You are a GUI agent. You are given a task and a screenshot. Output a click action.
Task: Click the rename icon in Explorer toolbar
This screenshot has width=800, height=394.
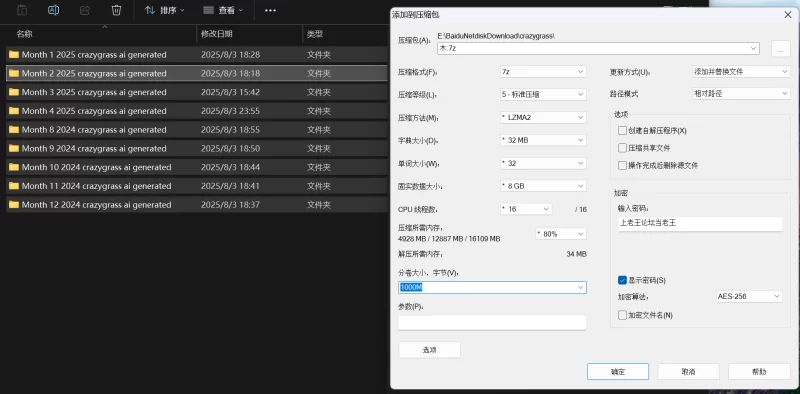tap(53, 10)
